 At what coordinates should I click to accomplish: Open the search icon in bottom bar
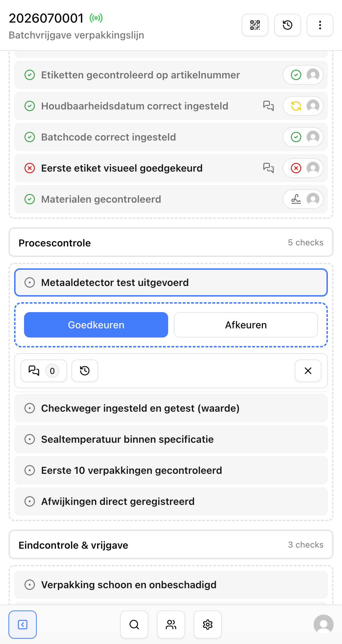click(x=134, y=625)
